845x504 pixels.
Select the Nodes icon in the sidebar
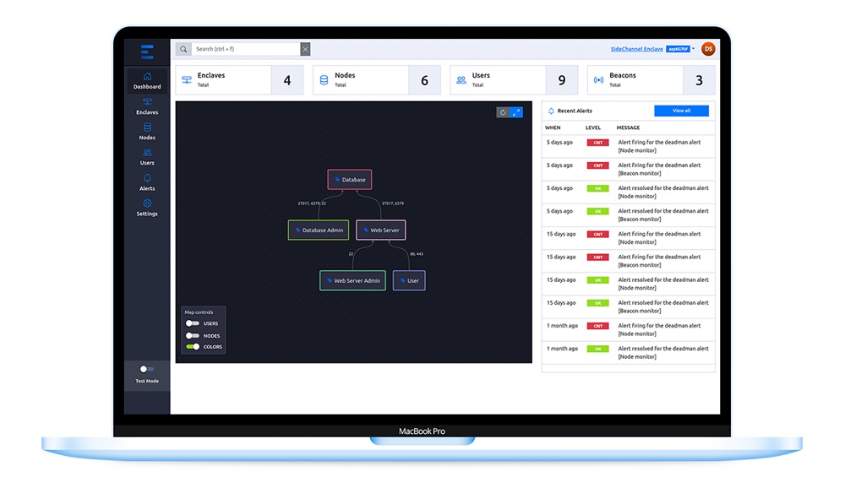tap(147, 133)
